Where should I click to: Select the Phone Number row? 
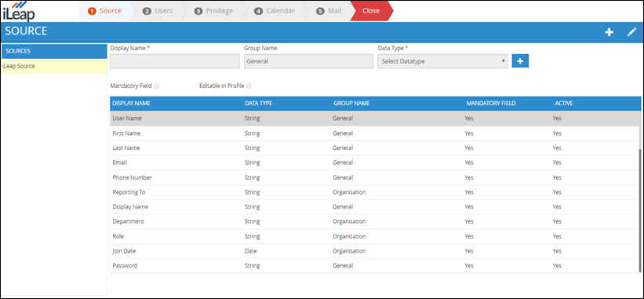point(376,177)
